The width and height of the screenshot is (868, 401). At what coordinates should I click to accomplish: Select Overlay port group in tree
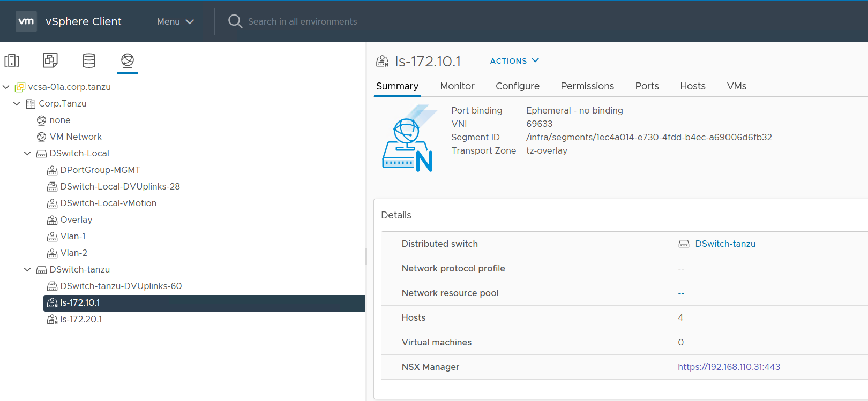click(76, 220)
